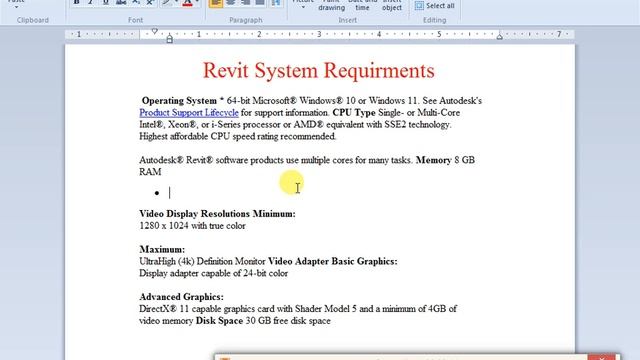Close the popup window at bottom
Screen dimensions: 640x360
tap(602, 357)
